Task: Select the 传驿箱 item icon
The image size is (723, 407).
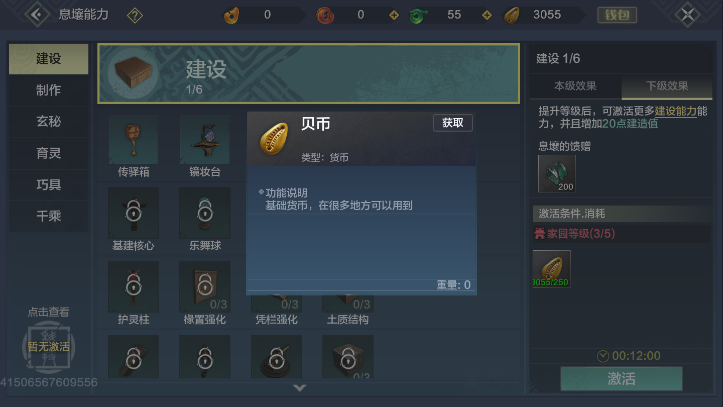Action: pos(133,139)
